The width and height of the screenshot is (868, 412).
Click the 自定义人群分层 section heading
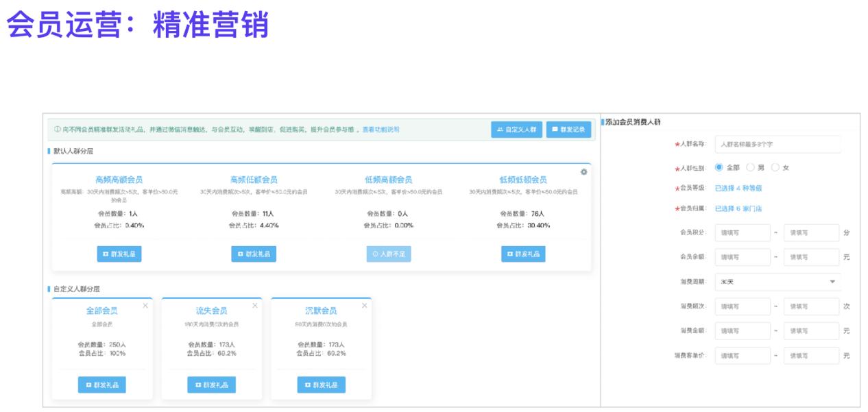pyautogui.click(x=77, y=289)
